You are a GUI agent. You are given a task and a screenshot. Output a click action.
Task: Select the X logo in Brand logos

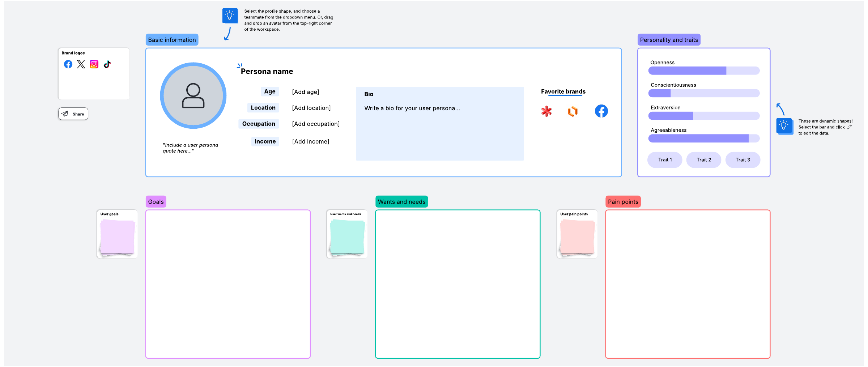pyautogui.click(x=81, y=64)
